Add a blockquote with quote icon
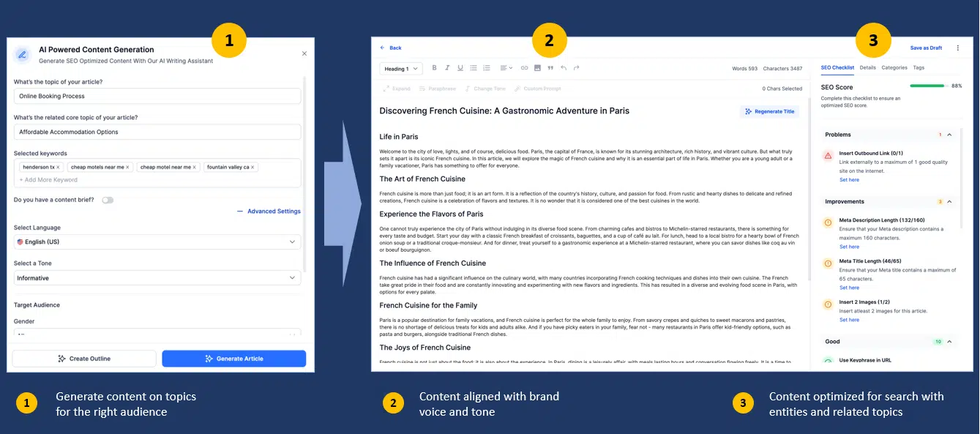The height and width of the screenshot is (434, 980). coord(550,68)
